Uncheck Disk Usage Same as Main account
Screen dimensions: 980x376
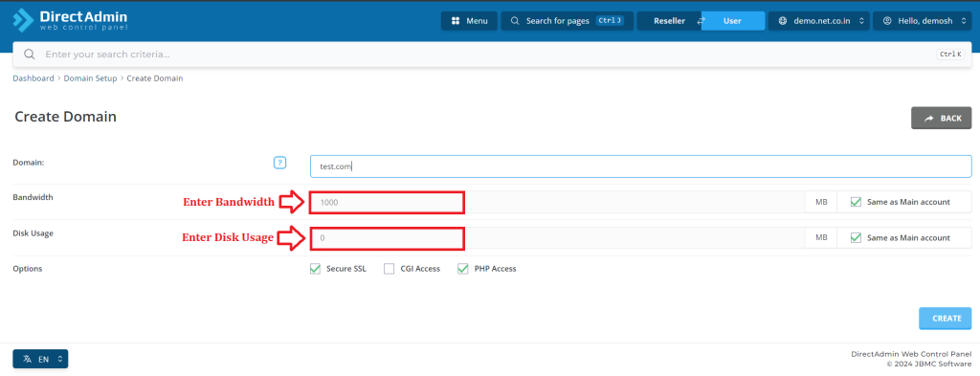[856, 237]
